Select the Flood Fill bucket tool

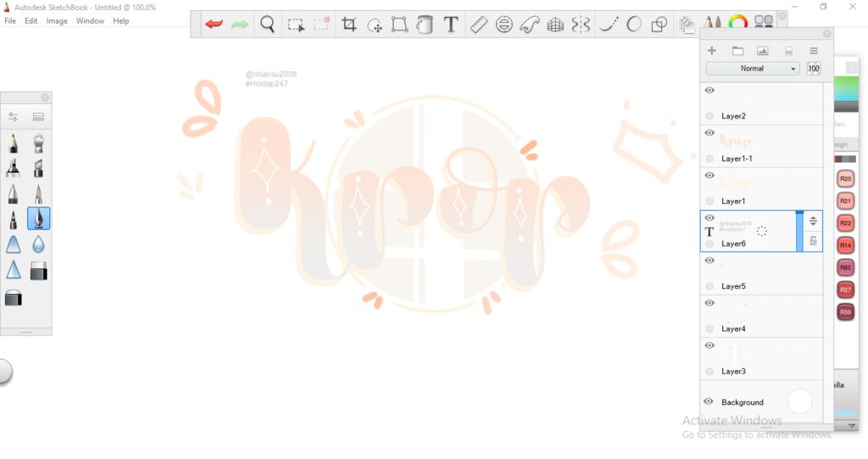(x=425, y=25)
